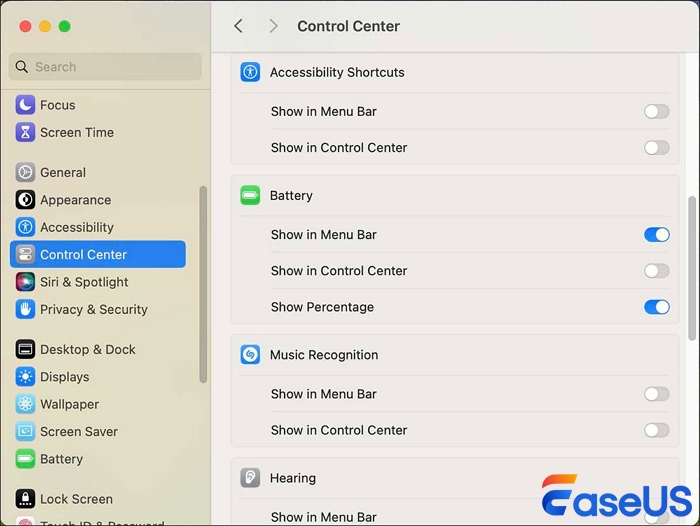Click the Accessibility Shortcuts section icon

pos(250,72)
